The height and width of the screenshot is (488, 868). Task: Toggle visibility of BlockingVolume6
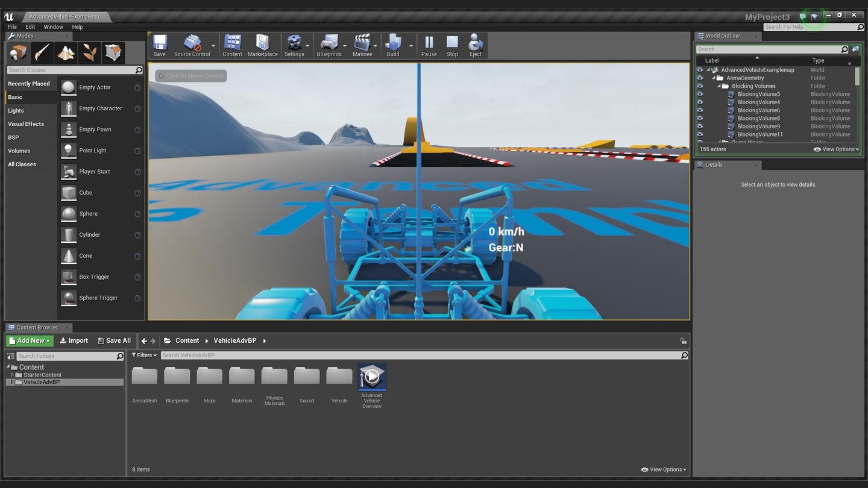tap(700, 110)
